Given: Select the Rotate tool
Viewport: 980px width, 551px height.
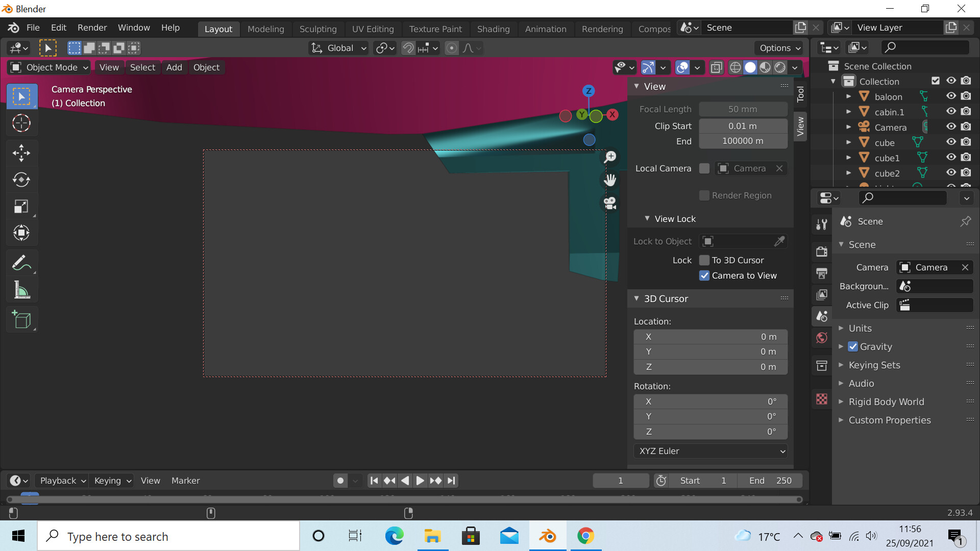Looking at the screenshot, I should 21,180.
